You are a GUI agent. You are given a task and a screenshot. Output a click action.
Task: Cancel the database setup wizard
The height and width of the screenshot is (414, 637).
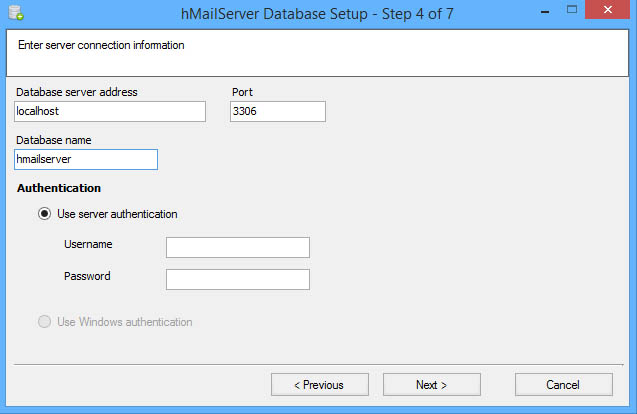click(x=563, y=384)
